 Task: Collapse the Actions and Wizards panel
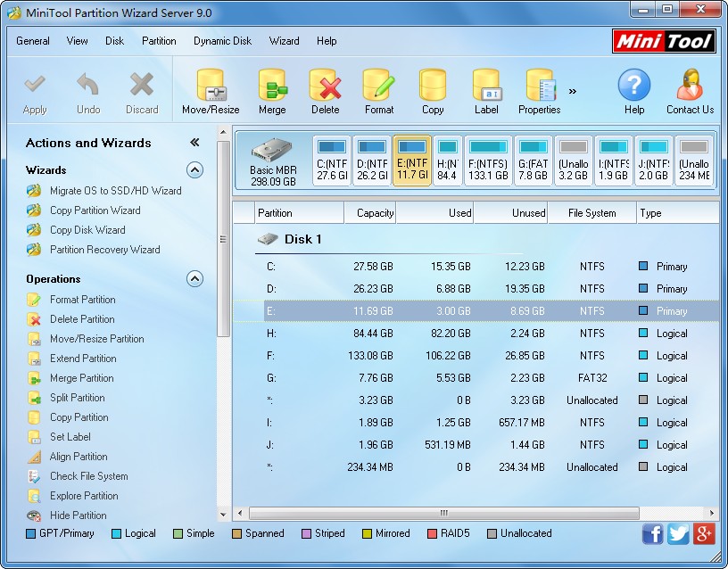pos(194,143)
